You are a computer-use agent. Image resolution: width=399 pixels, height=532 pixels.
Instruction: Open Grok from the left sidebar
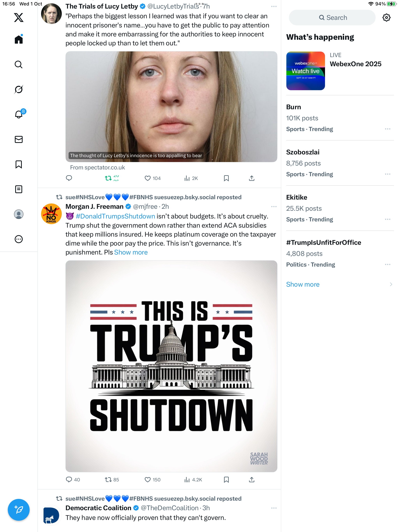[x=19, y=89]
